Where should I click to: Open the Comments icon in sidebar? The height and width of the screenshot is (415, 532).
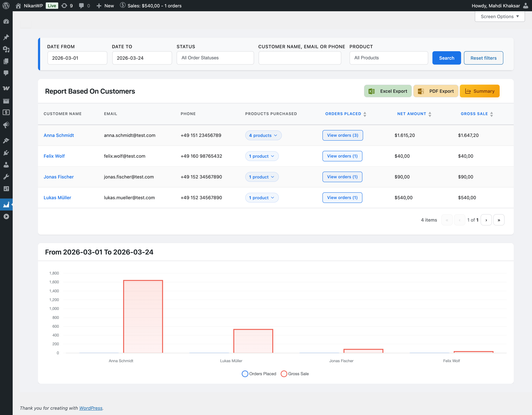tap(6, 73)
